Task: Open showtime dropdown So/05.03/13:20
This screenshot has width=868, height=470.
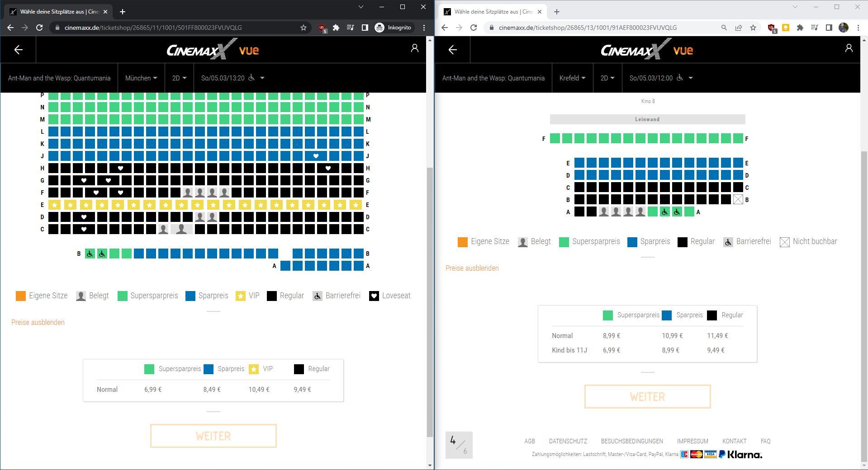Action: click(232, 78)
